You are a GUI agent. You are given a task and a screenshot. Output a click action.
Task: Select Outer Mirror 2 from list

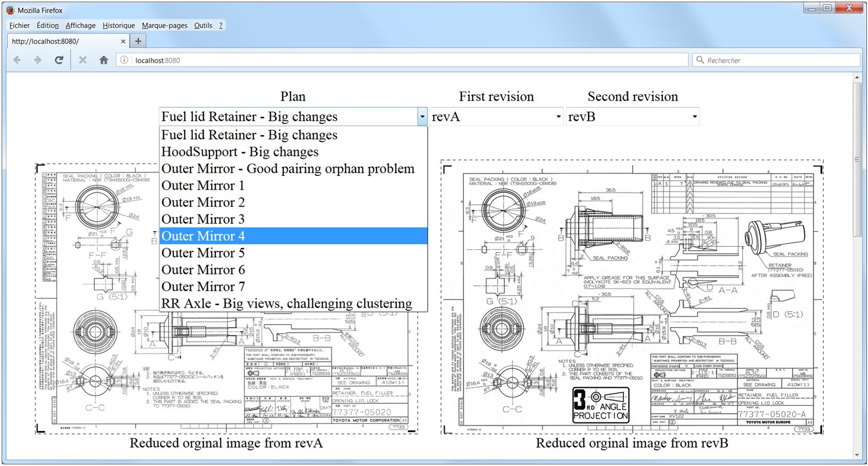[293, 202]
